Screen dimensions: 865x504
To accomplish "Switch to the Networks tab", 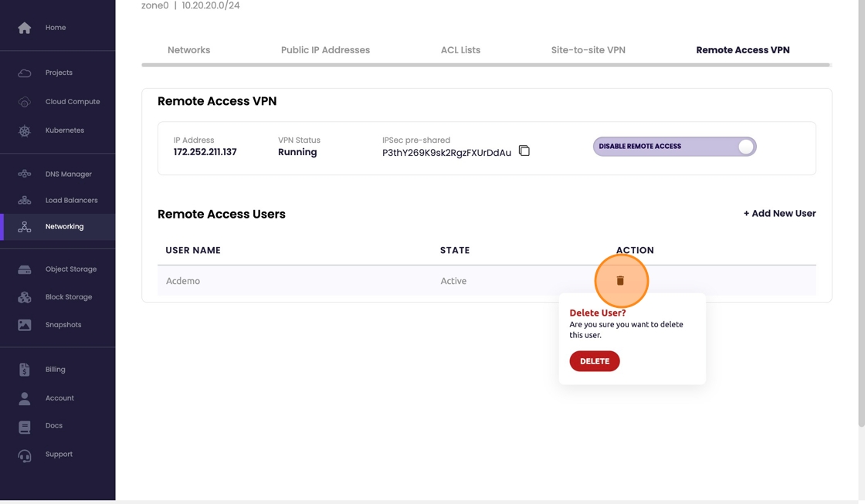I will pos(188,50).
